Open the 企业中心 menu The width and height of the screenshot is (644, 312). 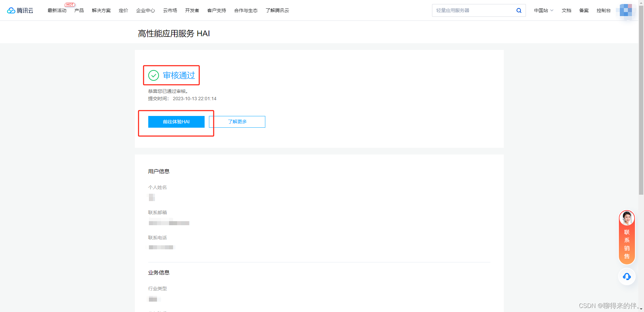(146, 10)
